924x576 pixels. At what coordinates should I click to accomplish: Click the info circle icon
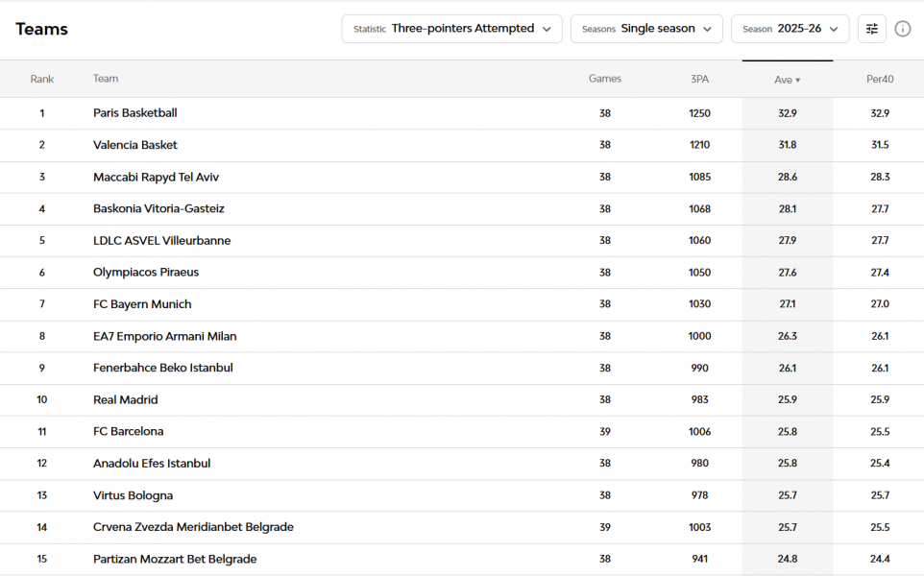[x=903, y=29]
